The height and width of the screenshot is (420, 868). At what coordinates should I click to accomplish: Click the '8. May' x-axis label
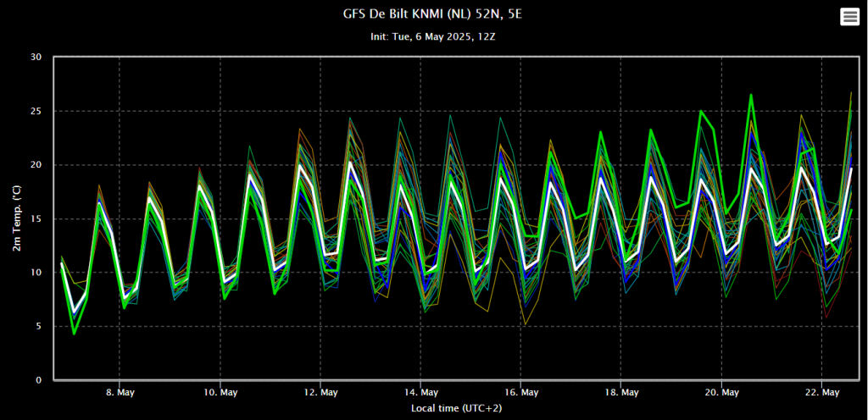(x=120, y=392)
